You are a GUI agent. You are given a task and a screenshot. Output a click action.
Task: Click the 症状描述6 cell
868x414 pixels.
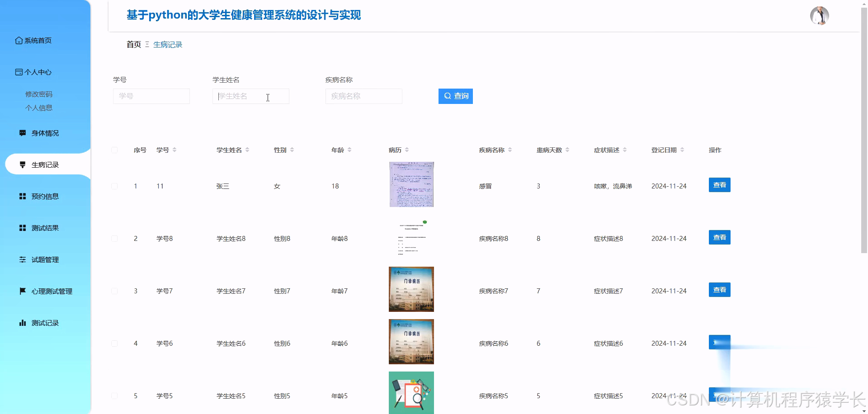(x=609, y=343)
